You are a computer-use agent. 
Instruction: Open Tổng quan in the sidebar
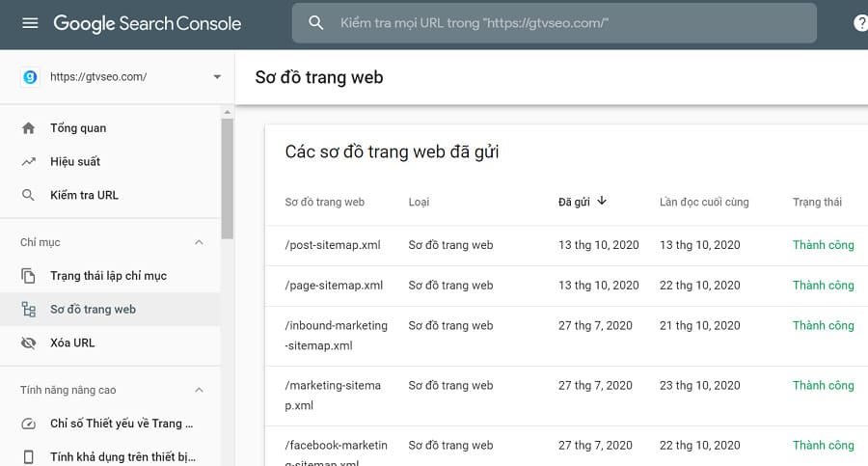110,128
